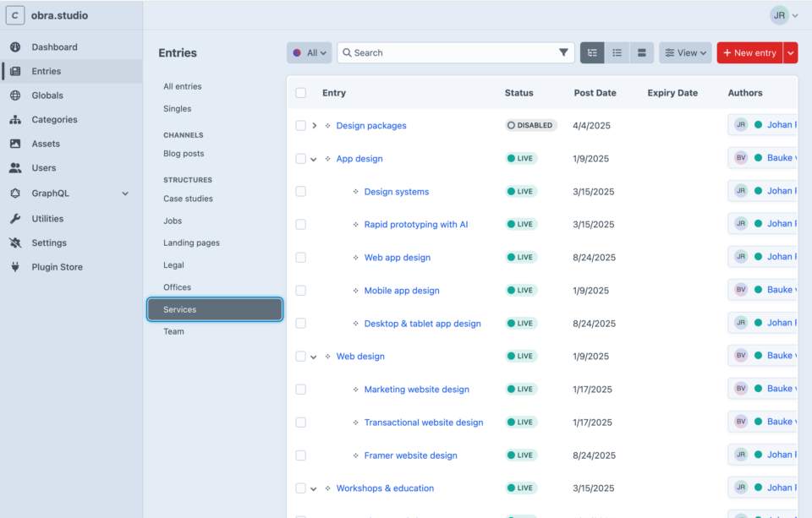Image resolution: width=812 pixels, height=518 pixels.
Task: Click the search filter funnel icon
Action: coord(563,52)
